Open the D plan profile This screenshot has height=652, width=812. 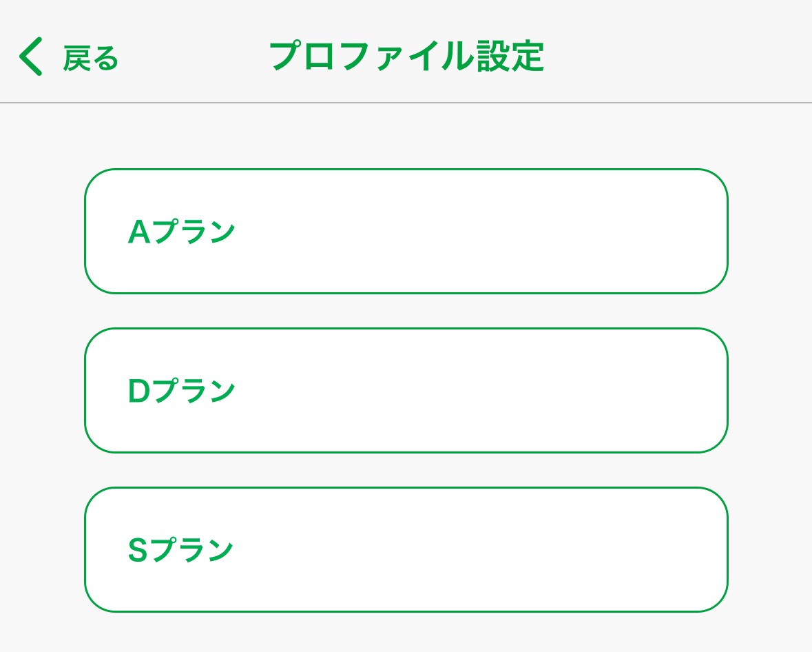click(x=406, y=391)
